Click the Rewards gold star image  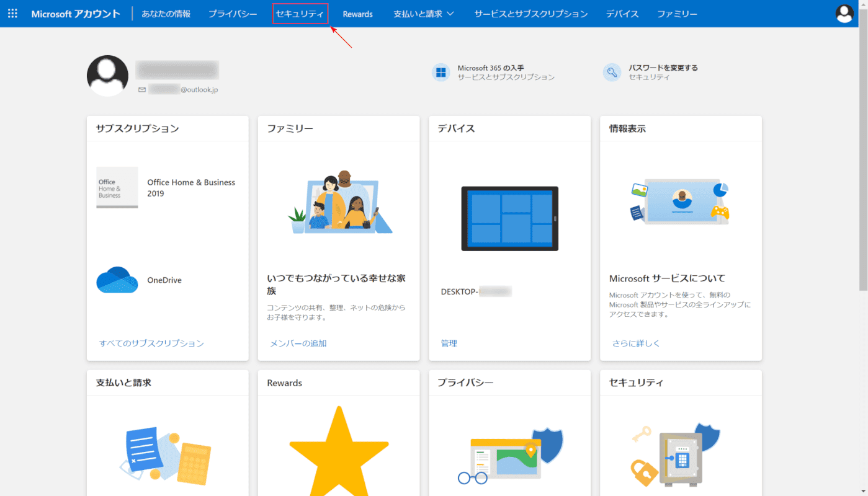click(x=339, y=451)
